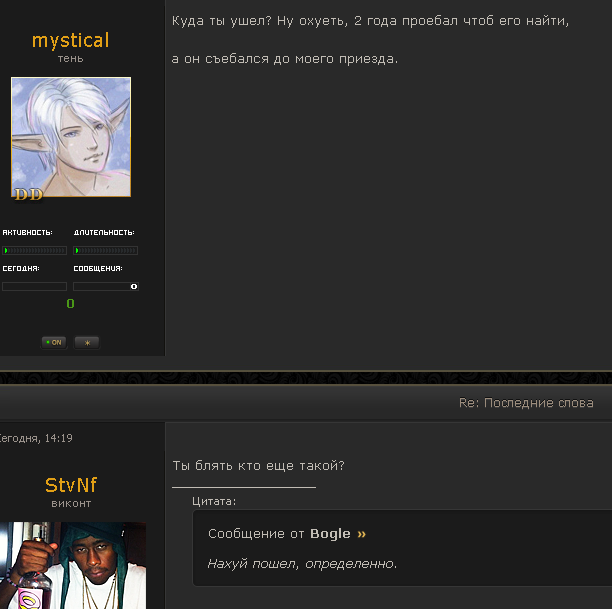The height and width of the screenshot is (609, 612).
Task: Click the asterisk button under mystical's stats
Action: click(87, 343)
